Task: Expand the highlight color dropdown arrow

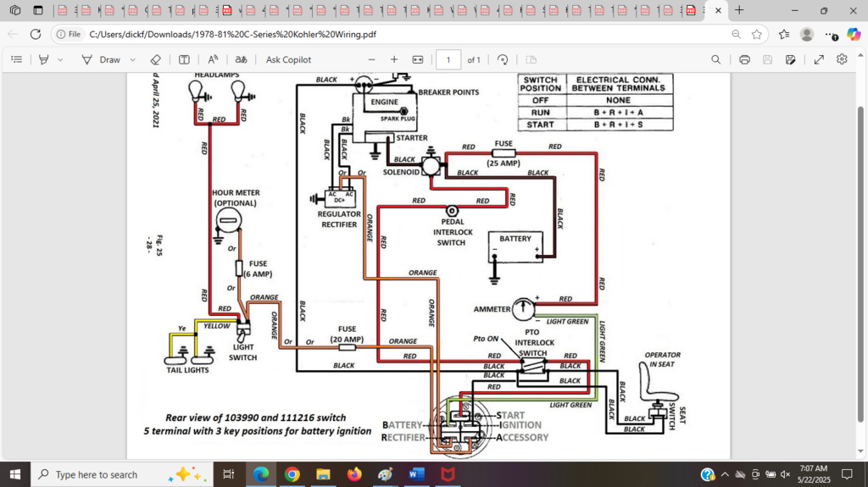Action: pos(60,60)
